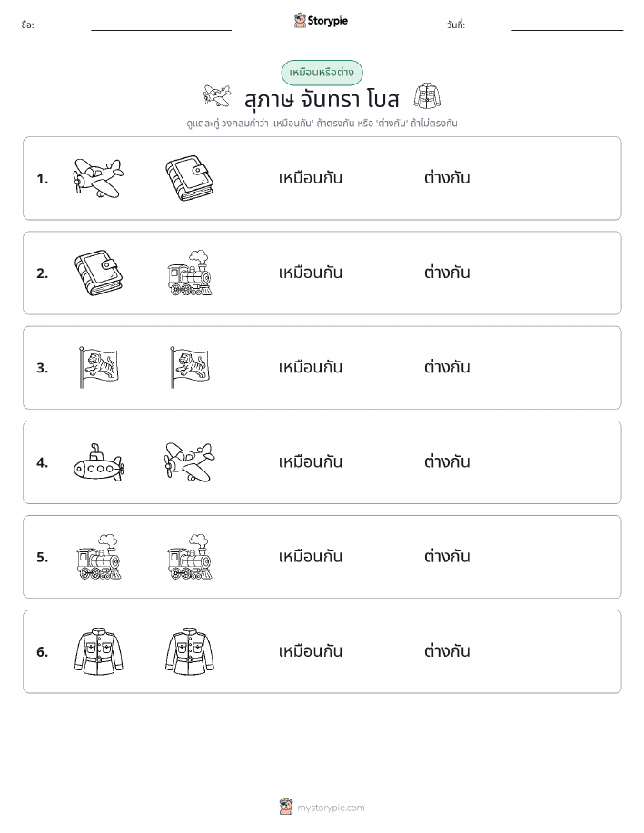
Task: Click the airplane picture in row 1
Action: click(98, 178)
